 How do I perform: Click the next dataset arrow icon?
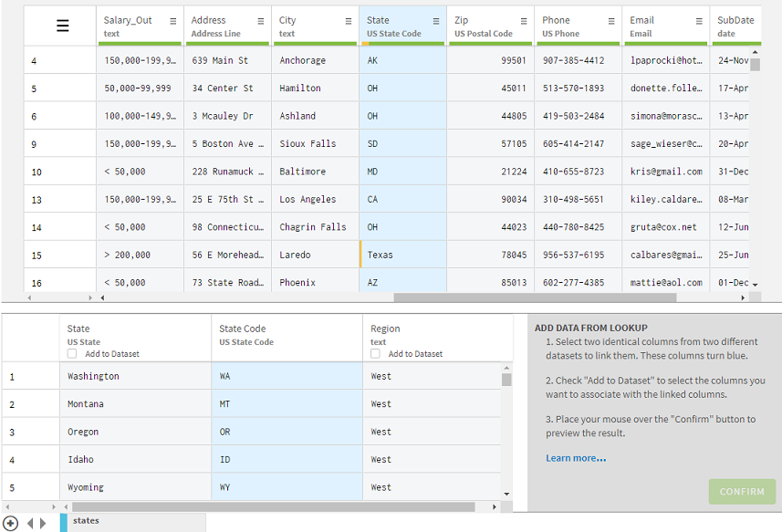[x=42, y=523]
